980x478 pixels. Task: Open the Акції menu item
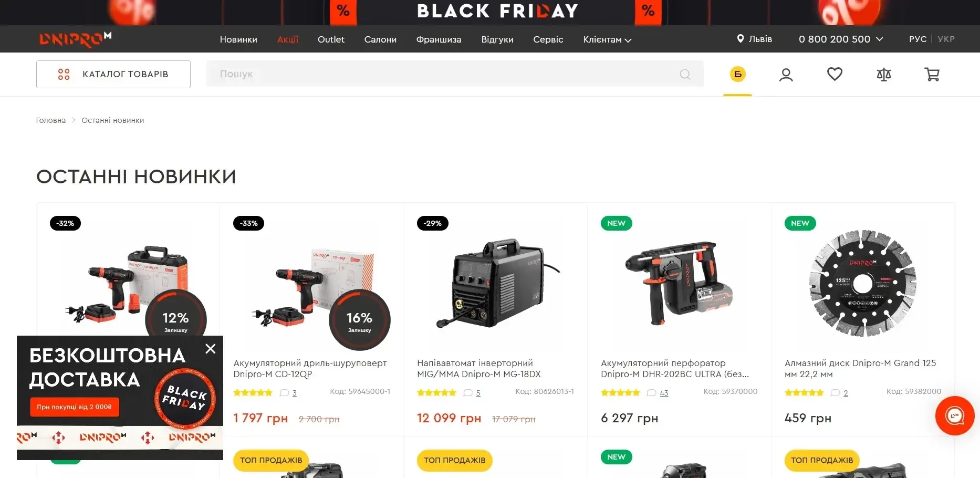coord(288,39)
